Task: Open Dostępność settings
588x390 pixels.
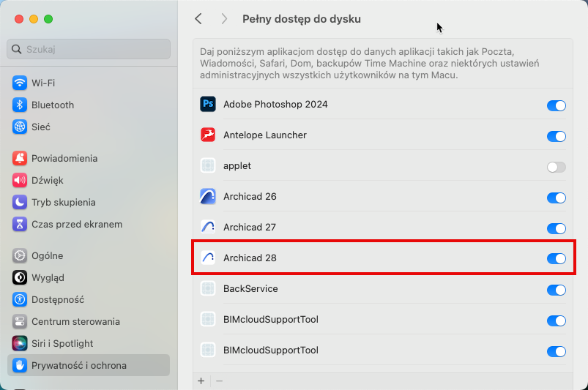Action: (x=89, y=299)
